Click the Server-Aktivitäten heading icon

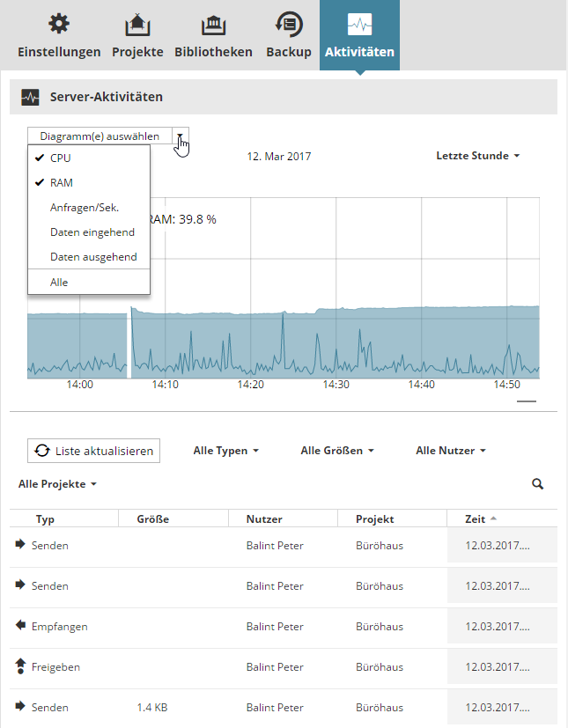coord(30,97)
